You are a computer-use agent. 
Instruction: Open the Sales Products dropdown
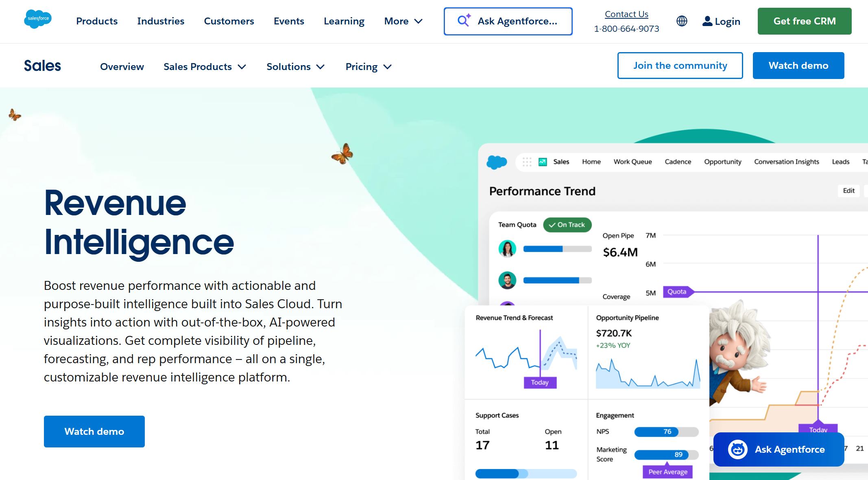204,66
